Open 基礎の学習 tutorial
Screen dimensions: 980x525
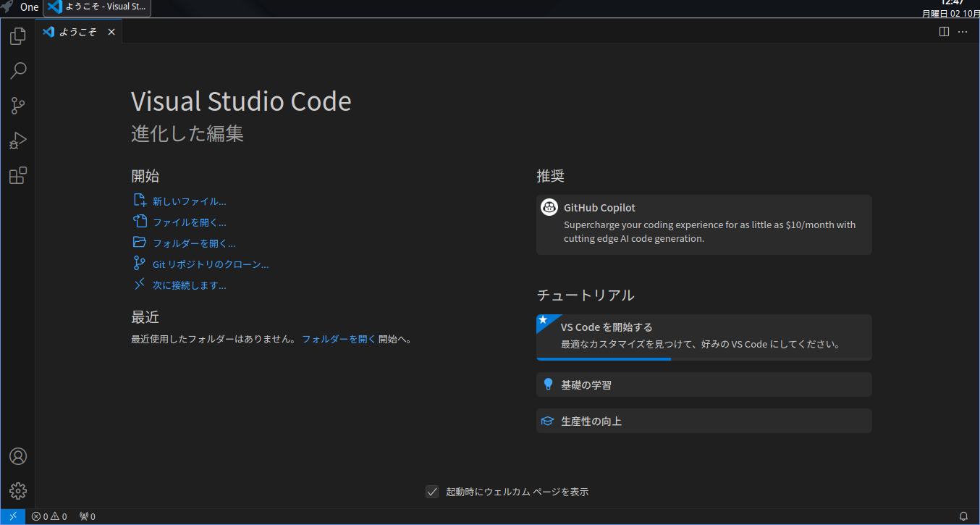pyautogui.click(x=704, y=385)
